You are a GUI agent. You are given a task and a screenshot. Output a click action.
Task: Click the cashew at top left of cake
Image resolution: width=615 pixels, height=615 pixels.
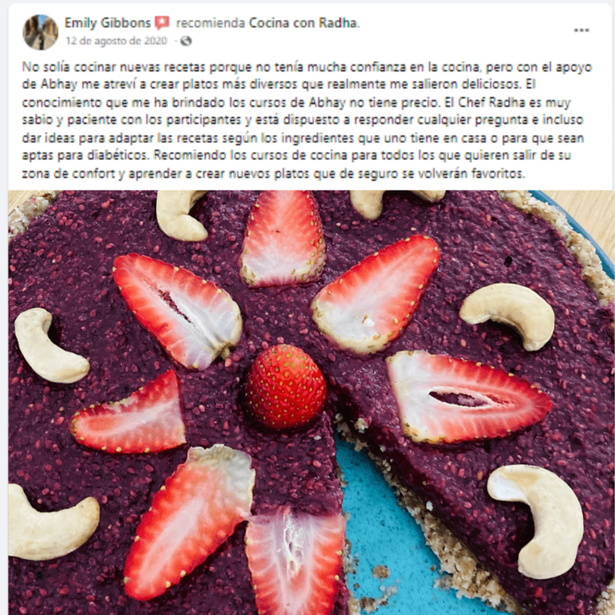tap(180, 215)
